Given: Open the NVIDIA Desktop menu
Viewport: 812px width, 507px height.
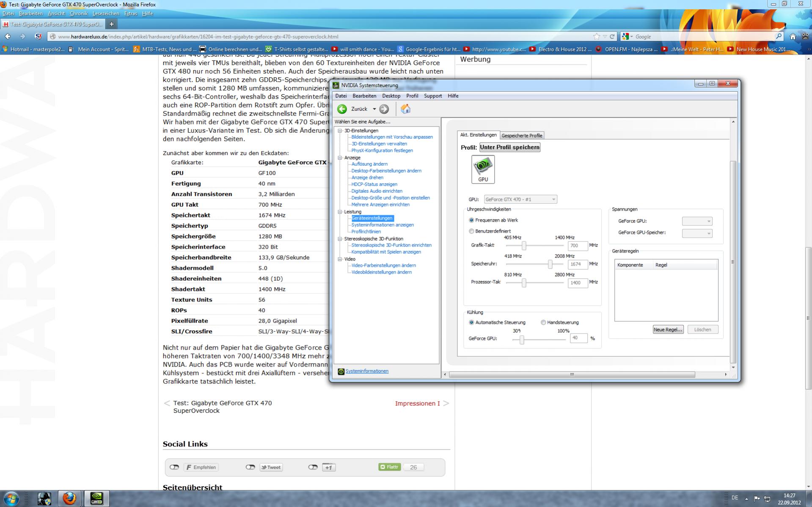Looking at the screenshot, I should click(391, 96).
